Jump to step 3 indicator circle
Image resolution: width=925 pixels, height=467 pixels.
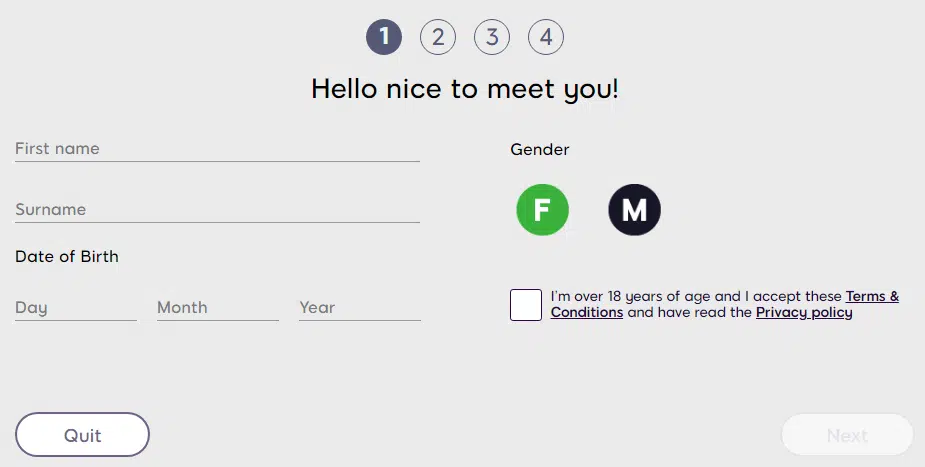492,38
